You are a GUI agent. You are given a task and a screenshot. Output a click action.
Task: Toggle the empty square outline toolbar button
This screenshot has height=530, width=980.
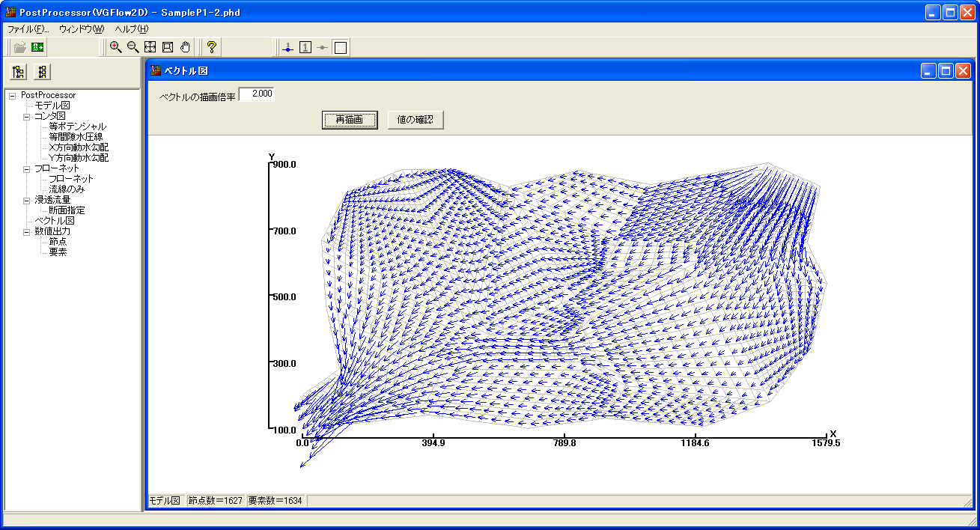341,48
